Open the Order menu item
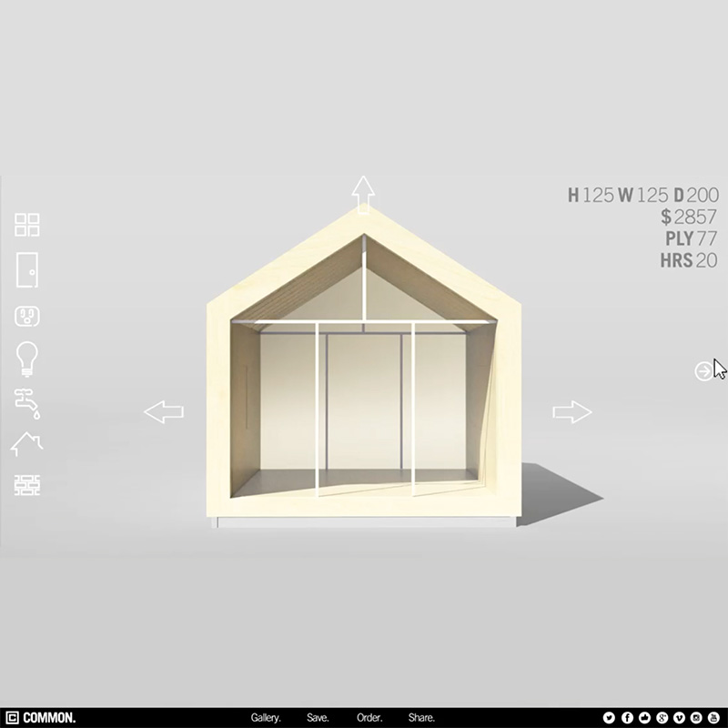Screen dimensions: 728x728 (369, 718)
